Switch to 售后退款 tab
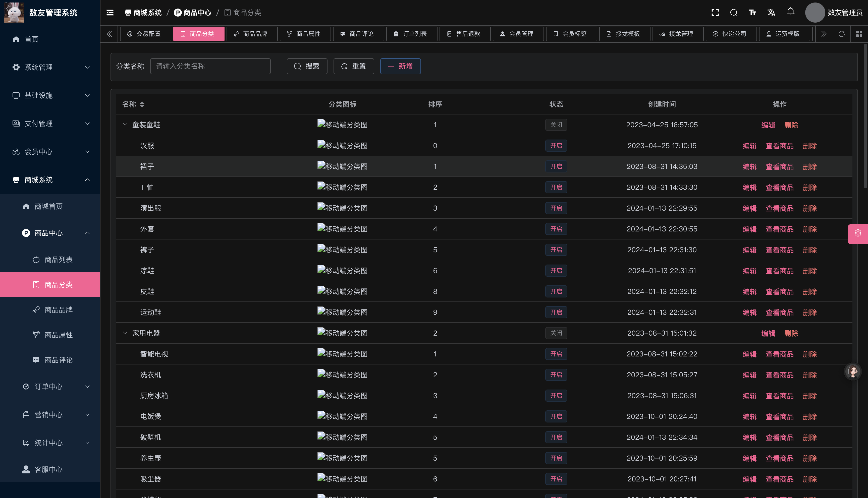Viewport: 868px width, 498px height. (x=465, y=34)
